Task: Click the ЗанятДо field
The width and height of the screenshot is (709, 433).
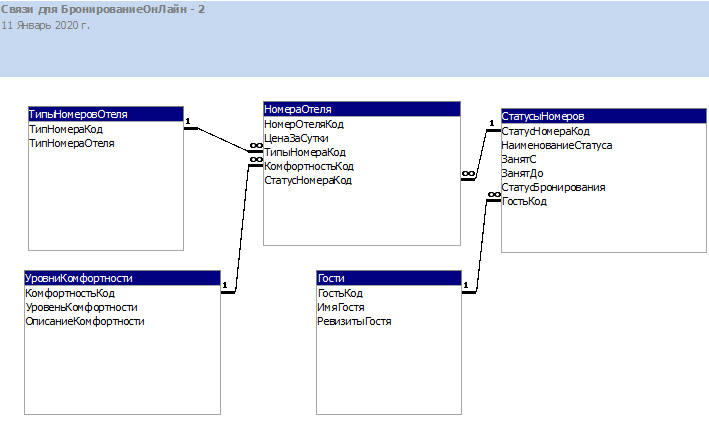Action: [x=521, y=173]
